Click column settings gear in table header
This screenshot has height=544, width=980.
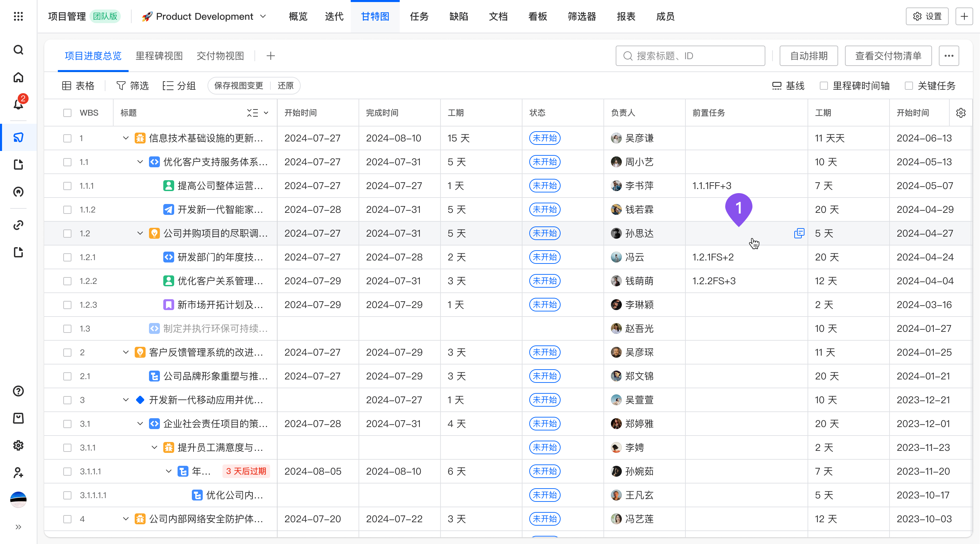click(961, 113)
